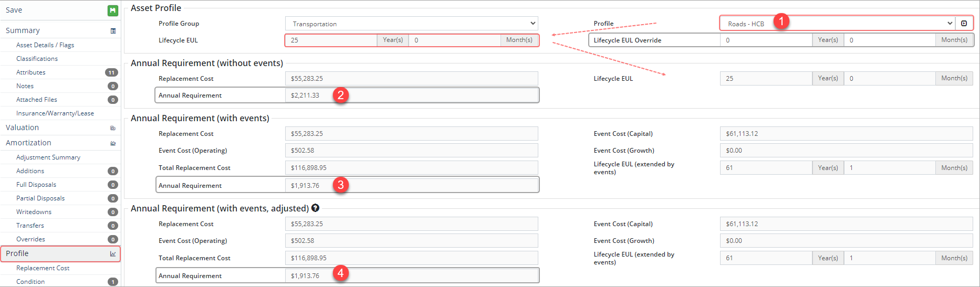980x287 pixels.
Task: Select the Profile sidebar heading
Action: click(x=17, y=253)
